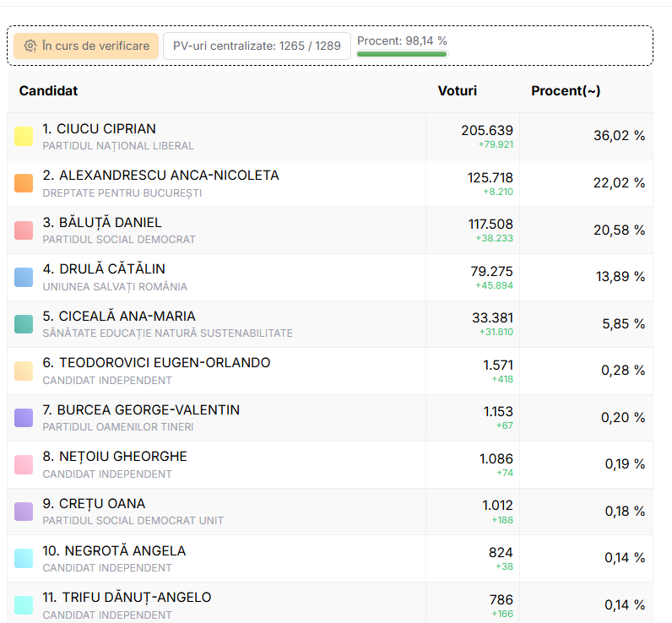Click yellow swatch beside Ciucu Ciprian
Viewport: 672px width, 623px height.
click(24, 137)
